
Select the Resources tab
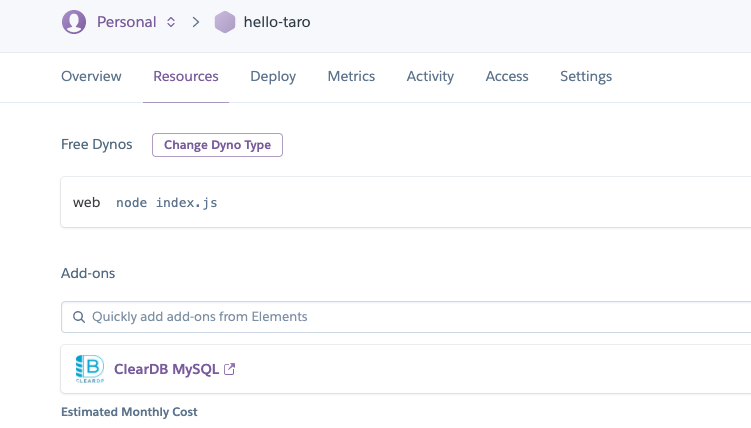pos(186,76)
